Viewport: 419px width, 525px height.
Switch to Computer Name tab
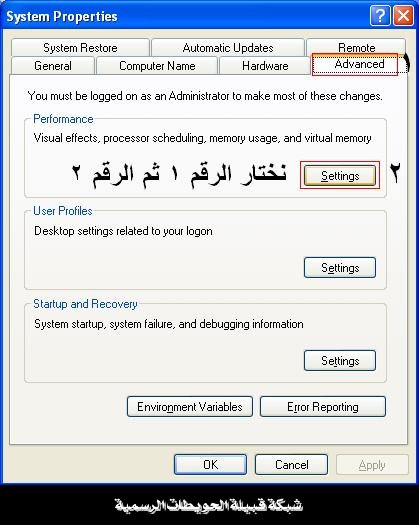157,66
